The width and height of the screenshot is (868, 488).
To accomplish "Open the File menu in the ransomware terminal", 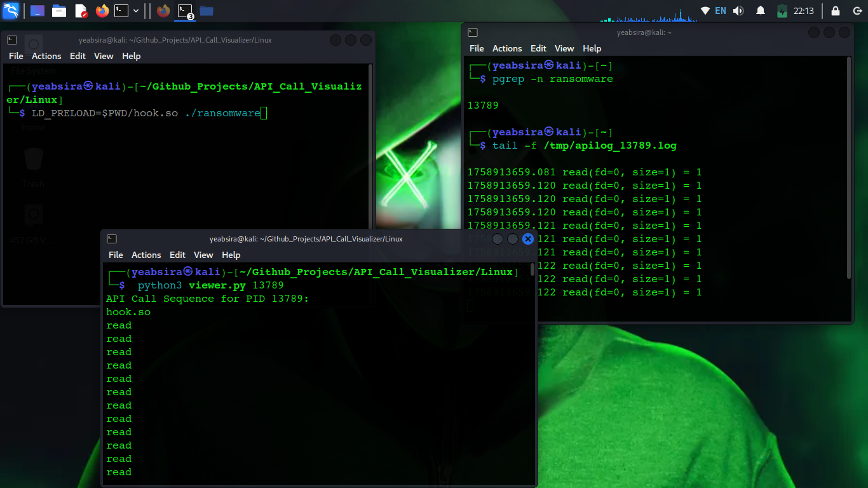I will click(15, 56).
